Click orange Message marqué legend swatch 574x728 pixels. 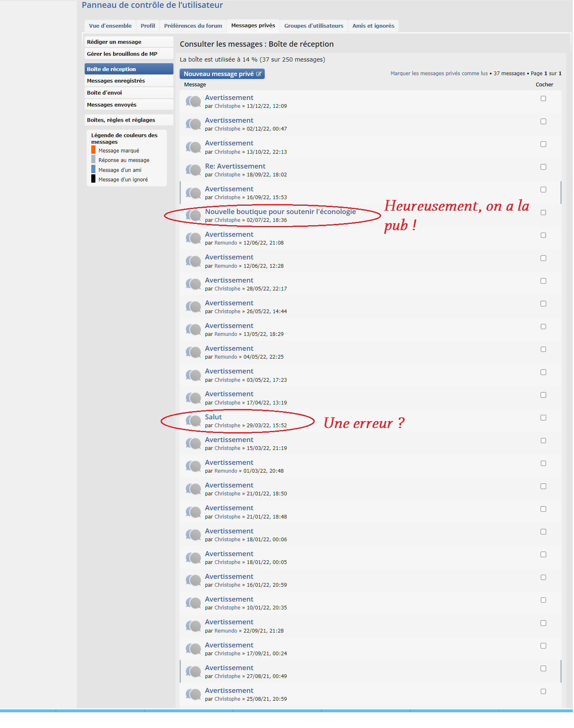point(93,150)
